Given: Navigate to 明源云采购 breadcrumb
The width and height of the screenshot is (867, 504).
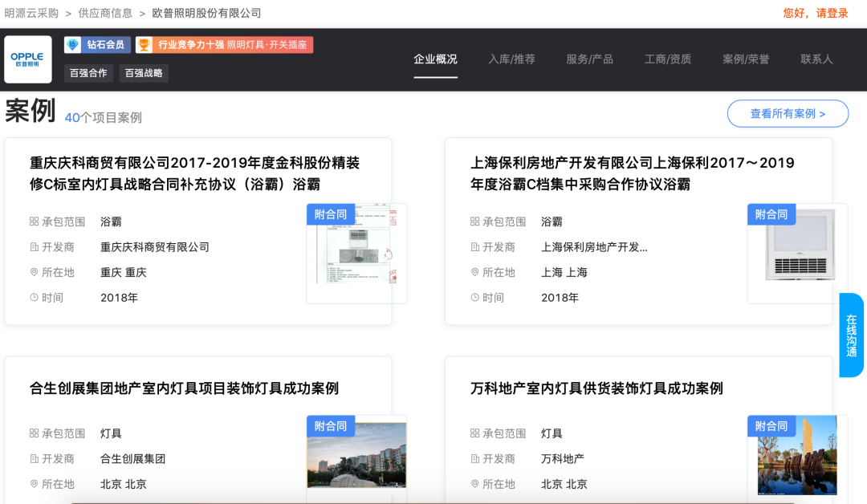Looking at the screenshot, I should (31, 14).
